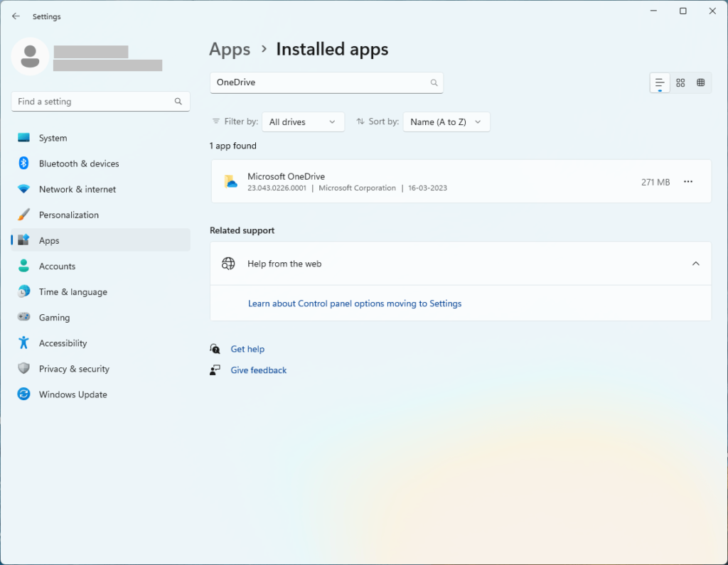Go to Windows Update
Image resolution: width=728 pixels, height=565 pixels.
click(101, 394)
